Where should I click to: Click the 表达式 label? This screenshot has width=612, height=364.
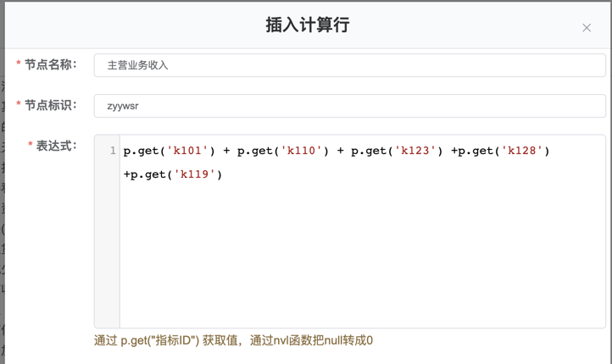tap(56, 146)
